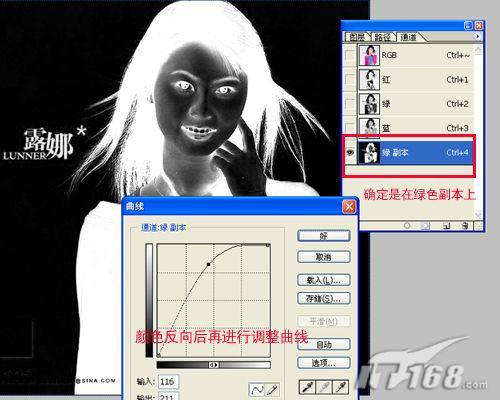Select the pencil tool in Curves dialog
The height and width of the screenshot is (400, 500).
[x=272, y=389]
